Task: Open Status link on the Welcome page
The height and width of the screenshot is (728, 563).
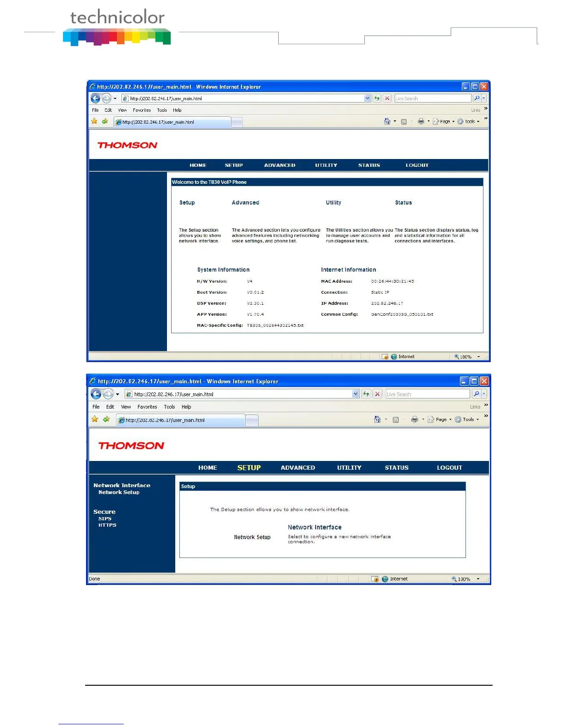Action: tap(403, 203)
